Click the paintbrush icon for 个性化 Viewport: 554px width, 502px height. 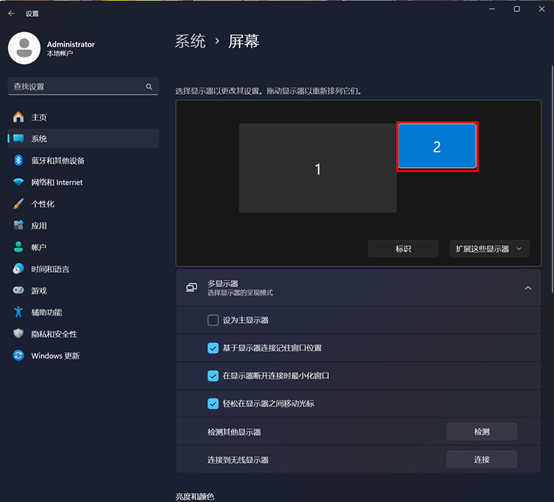18,203
